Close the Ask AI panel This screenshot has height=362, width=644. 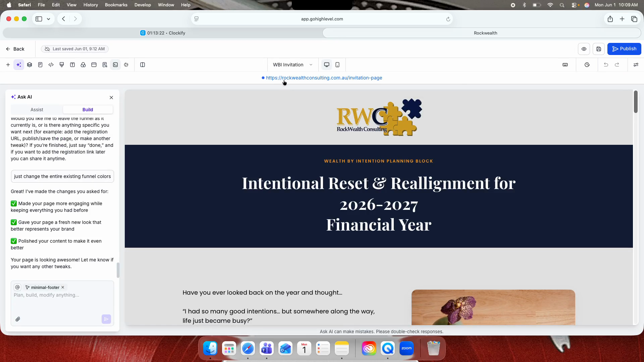click(111, 98)
